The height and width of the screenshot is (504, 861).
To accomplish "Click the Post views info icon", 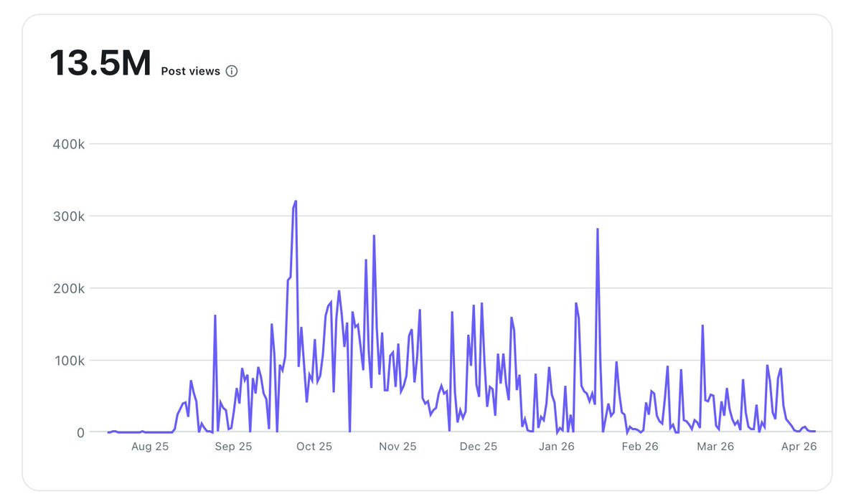I will [231, 70].
